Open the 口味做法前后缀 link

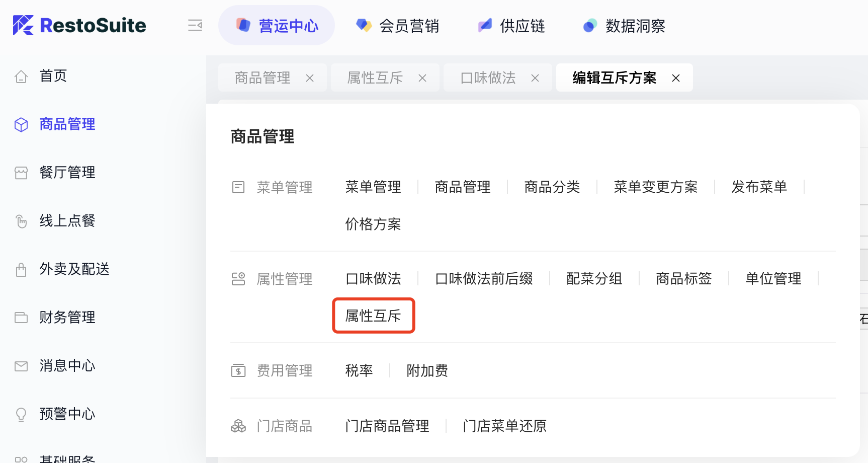point(484,279)
